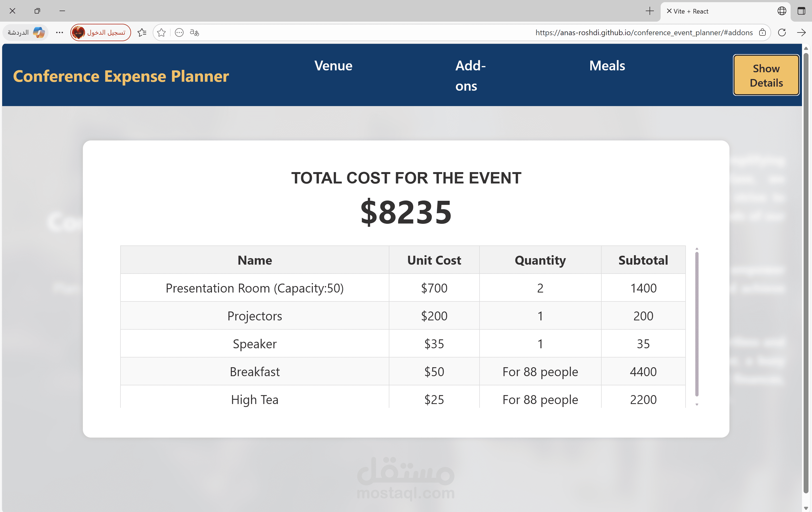This screenshot has width=812, height=512.
Task: Navigate to the Venue section
Action: click(x=333, y=66)
